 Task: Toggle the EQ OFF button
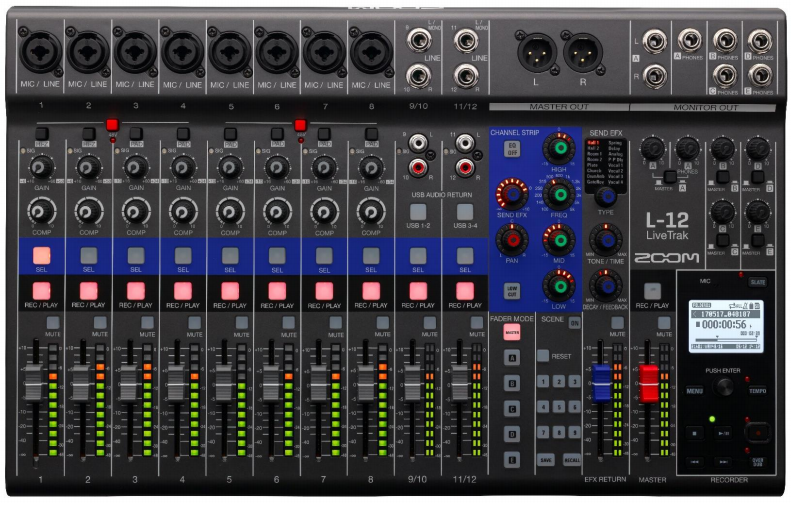[x=511, y=149]
